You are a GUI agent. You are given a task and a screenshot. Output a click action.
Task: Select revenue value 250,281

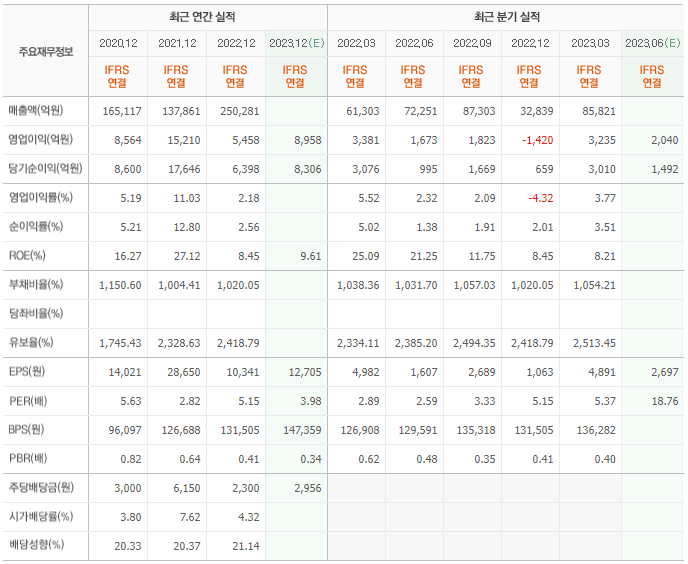[x=240, y=111]
